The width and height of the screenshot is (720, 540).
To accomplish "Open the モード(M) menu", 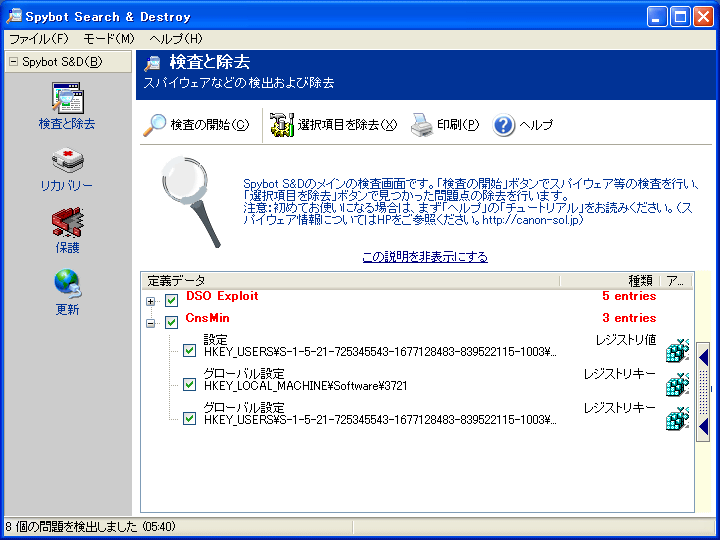I will pyautogui.click(x=109, y=39).
